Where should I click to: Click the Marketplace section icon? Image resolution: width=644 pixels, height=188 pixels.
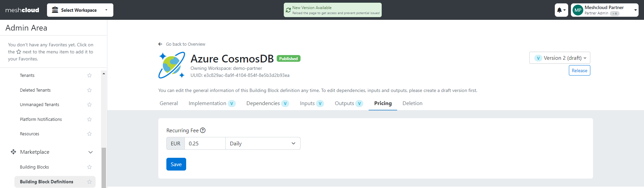click(x=13, y=152)
